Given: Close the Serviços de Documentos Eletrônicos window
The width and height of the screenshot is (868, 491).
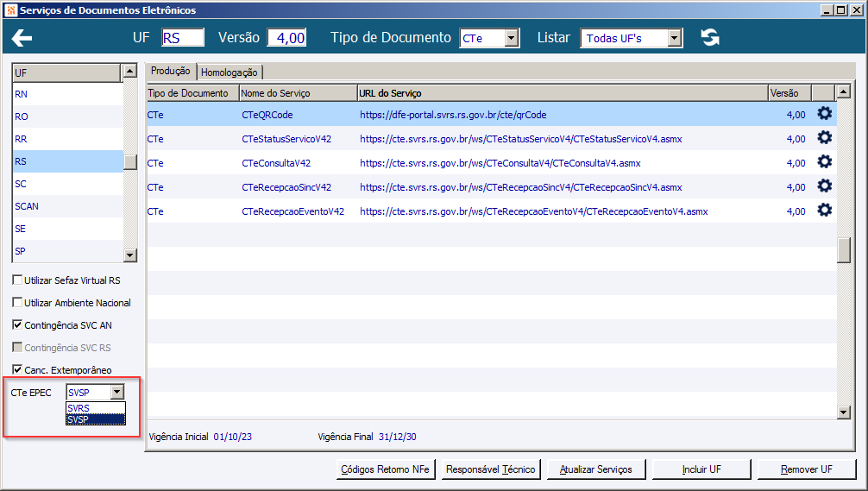Looking at the screenshot, I should (x=856, y=10).
